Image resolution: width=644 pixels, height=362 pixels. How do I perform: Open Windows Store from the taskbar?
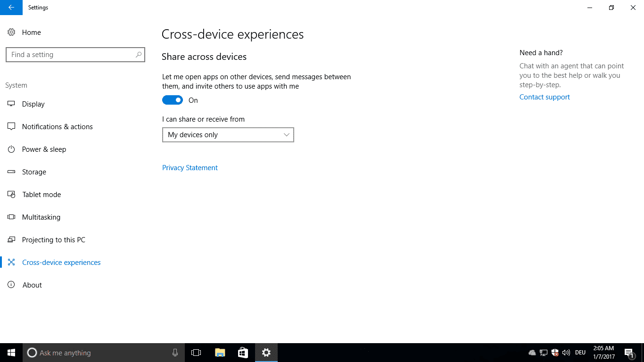[x=243, y=353]
